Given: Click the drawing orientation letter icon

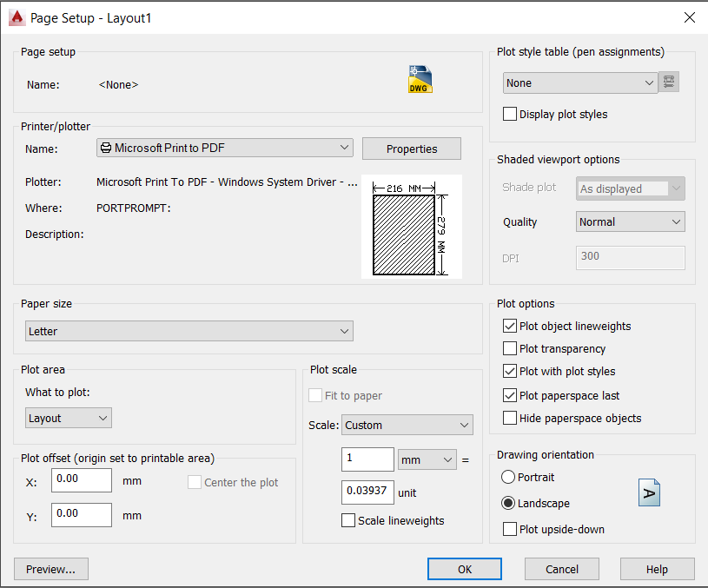Looking at the screenshot, I should click(x=650, y=492).
